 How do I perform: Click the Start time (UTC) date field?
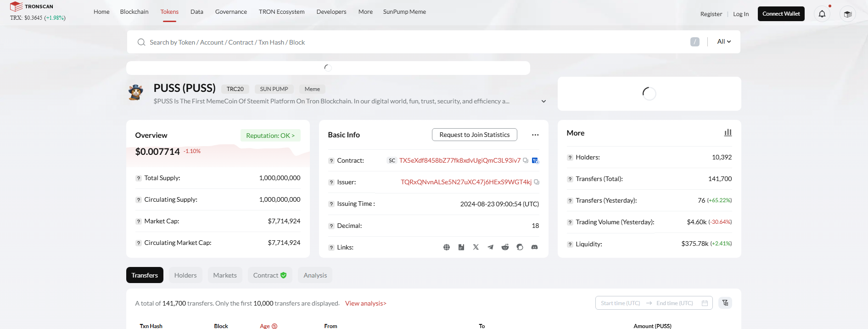(x=621, y=303)
